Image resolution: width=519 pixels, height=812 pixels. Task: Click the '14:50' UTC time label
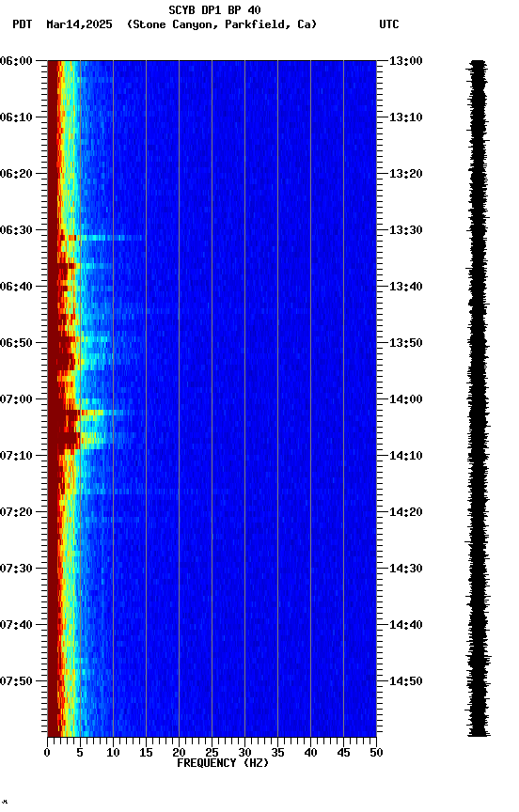(x=406, y=681)
